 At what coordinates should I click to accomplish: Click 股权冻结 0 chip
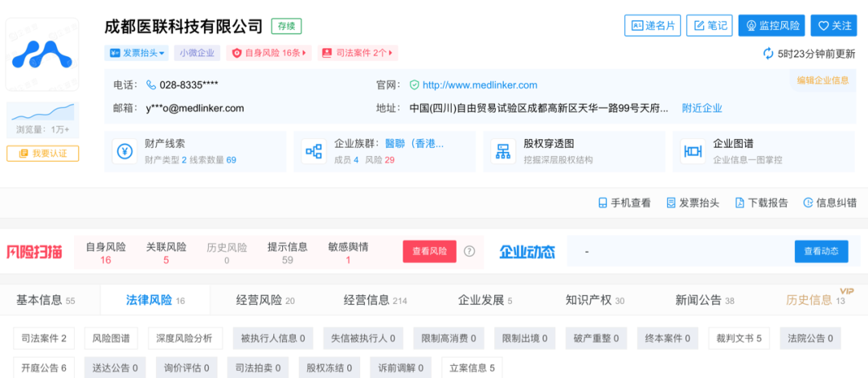330,368
